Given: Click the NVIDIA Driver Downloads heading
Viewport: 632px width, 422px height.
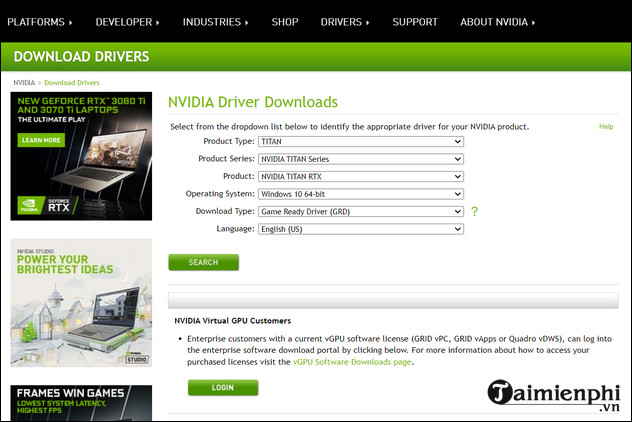Looking at the screenshot, I should pyautogui.click(x=253, y=102).
